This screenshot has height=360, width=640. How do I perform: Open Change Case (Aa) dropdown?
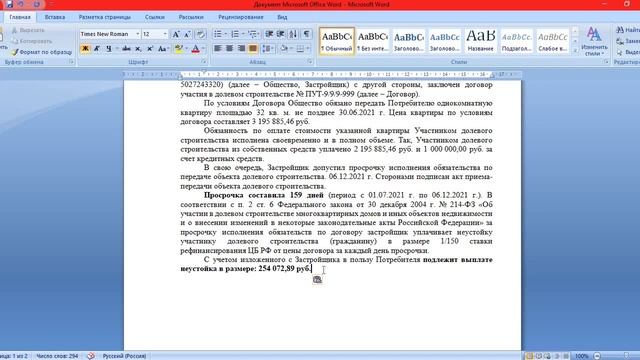[163, 49]
